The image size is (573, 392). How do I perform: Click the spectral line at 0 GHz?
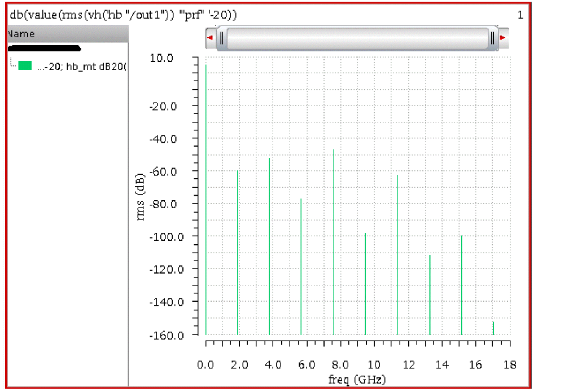point(205,199)
